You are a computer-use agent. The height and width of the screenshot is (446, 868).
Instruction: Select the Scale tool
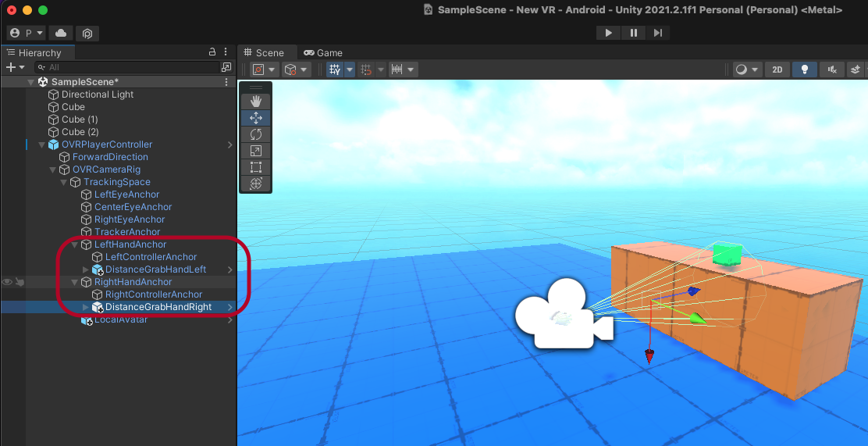tap(256, 151)
